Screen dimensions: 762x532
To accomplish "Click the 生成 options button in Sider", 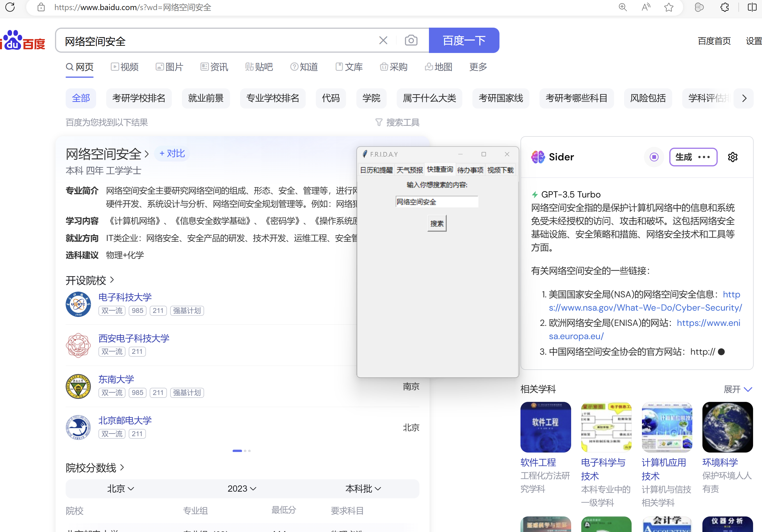I will click(693, 157).
